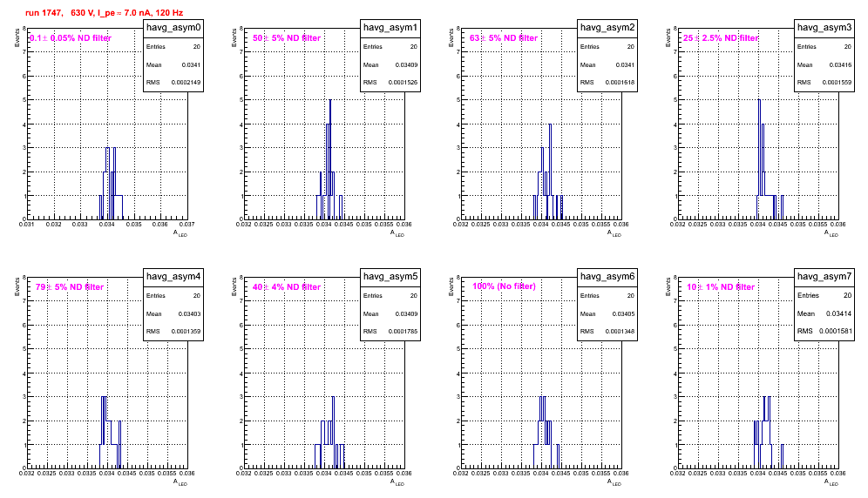Click the run 1747 header text
The height and width of the screenshot is (498, 868).
(x=104, y=13)
